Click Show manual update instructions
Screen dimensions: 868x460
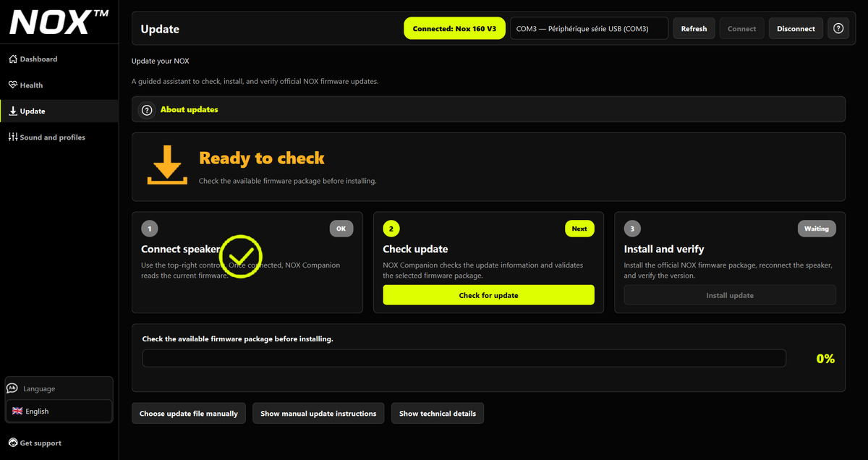318,414
